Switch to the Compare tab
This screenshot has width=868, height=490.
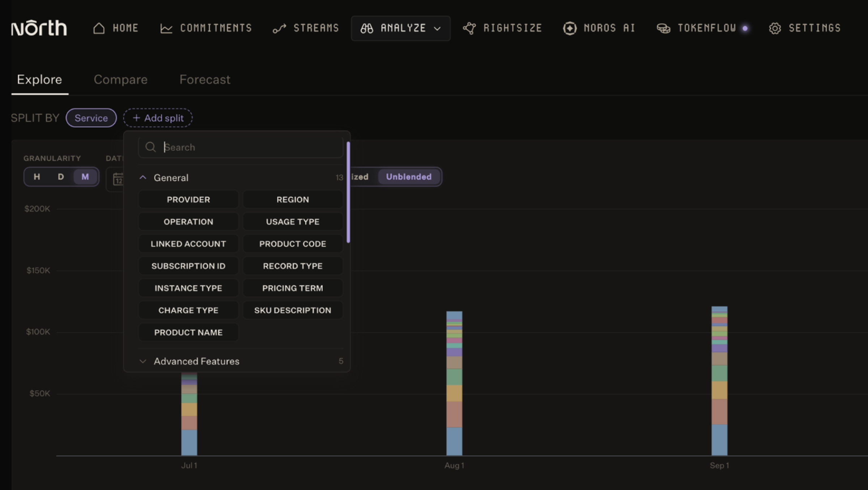point(121,80)
